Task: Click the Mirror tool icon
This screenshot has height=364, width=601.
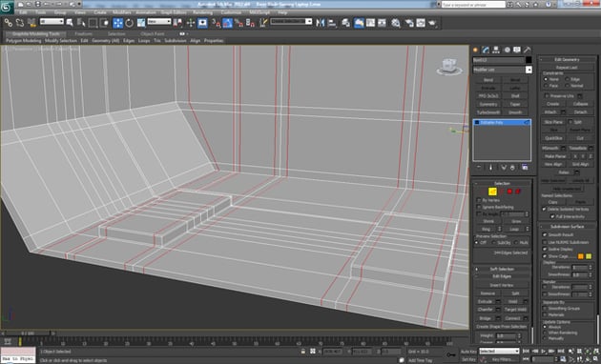Action: tap(320, 23)
